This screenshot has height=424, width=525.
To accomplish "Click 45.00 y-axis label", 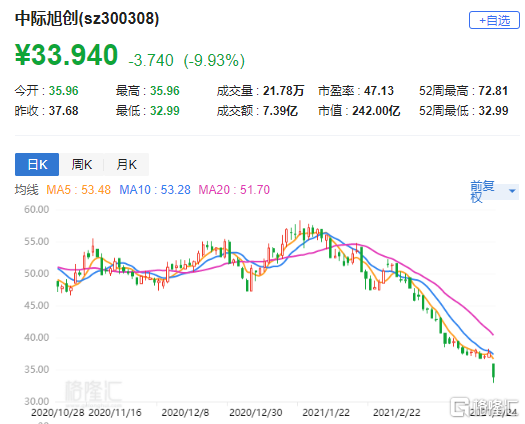I will pos(36,305).
